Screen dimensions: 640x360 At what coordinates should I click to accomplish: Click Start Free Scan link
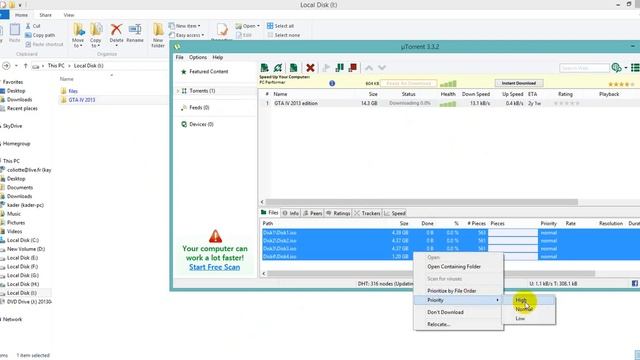click(214, 267)
